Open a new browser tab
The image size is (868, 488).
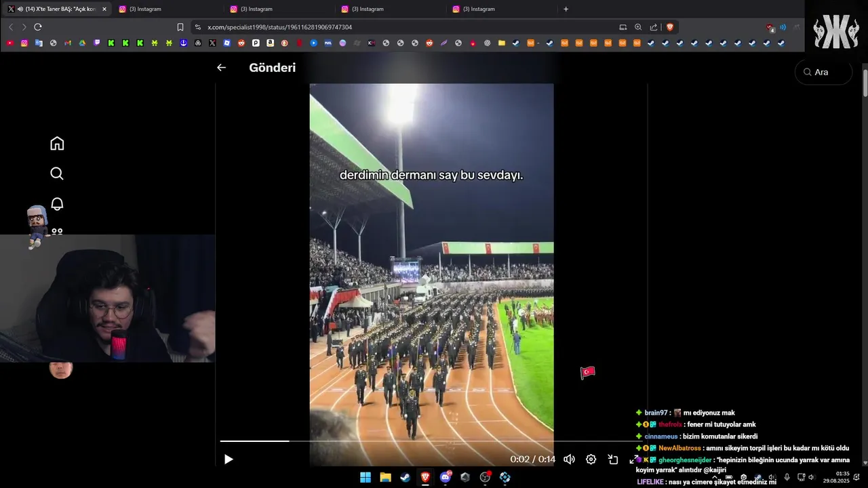coord(566,9)
